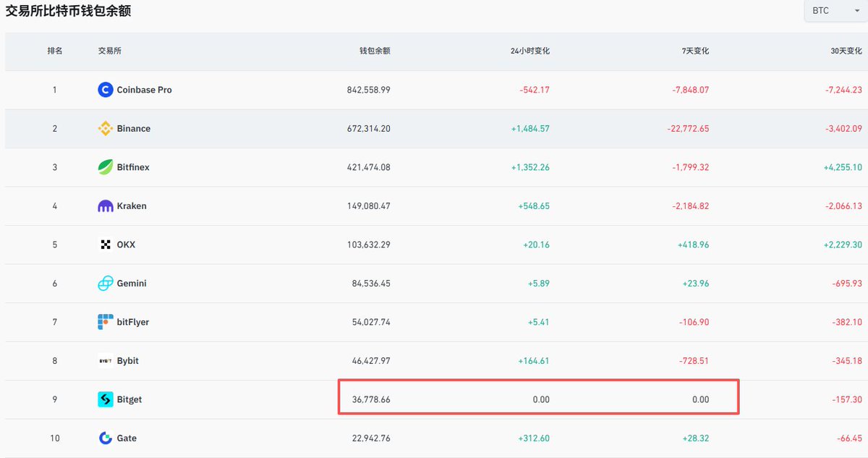
Task: Sort by 交易所 column header
Action: pos(110,51)
